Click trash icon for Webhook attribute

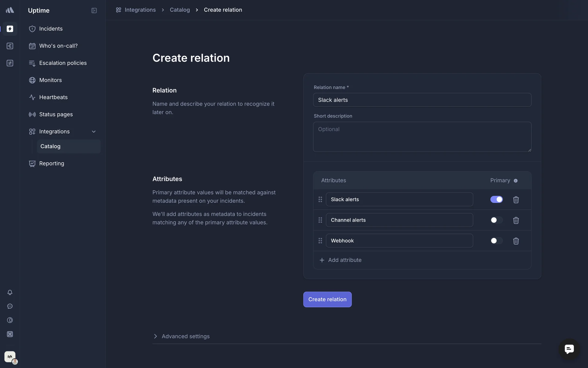click(516, 241)
